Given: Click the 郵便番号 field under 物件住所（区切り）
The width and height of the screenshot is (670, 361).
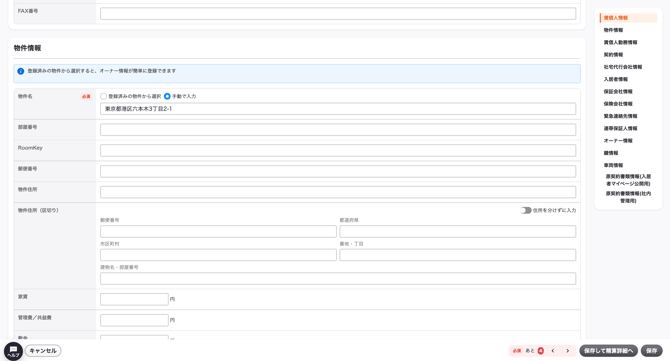Looking at the screenshot, I should coord(218,232).
